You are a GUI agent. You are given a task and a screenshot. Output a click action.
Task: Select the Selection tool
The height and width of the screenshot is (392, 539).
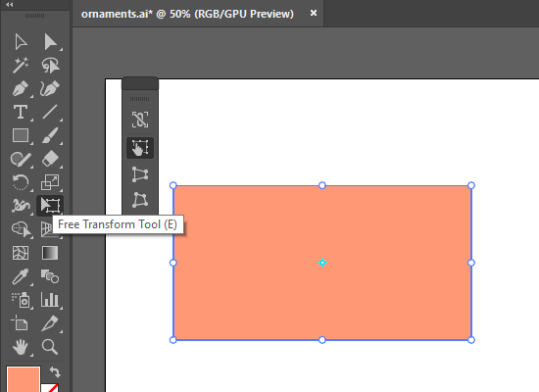tap(21, 42)
